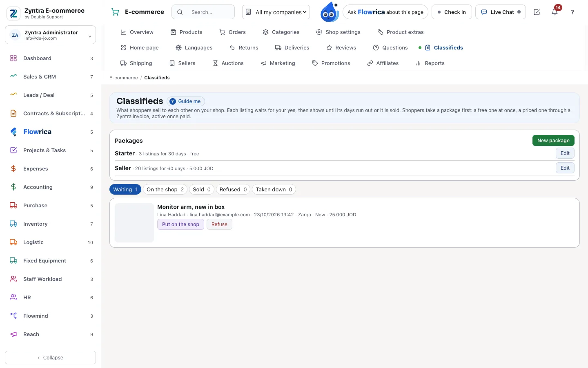Viewport: 588px width, 368px height.
Task: Open Dashboard in the sidebar
Action: (51, 58)
